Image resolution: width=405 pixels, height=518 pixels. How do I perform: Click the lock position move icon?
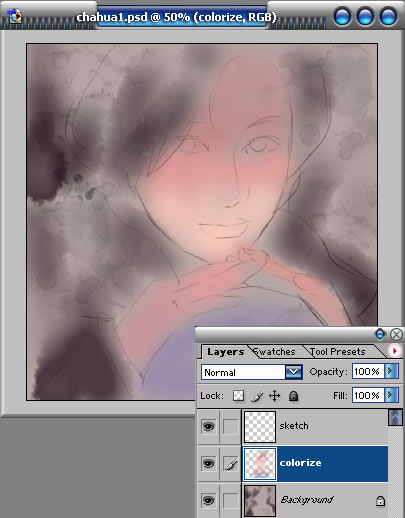[x=274, y=396]
